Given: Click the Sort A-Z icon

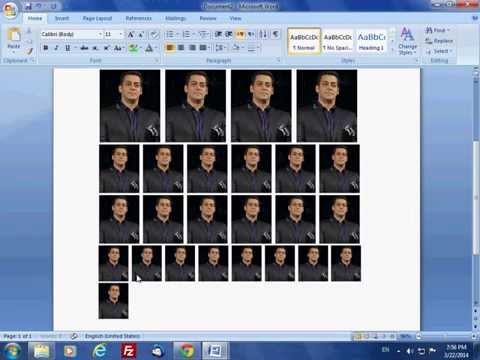Looking at the screenshot, I should tap(263, 34).
